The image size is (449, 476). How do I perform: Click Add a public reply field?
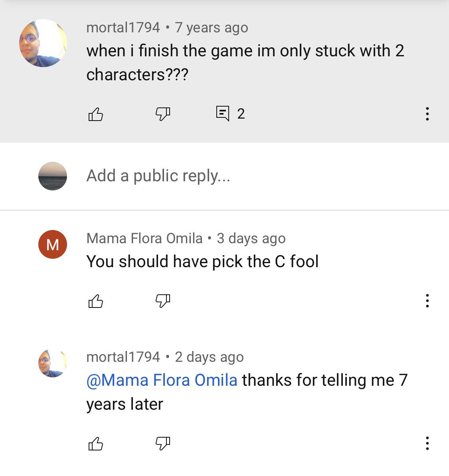(159, 175)
